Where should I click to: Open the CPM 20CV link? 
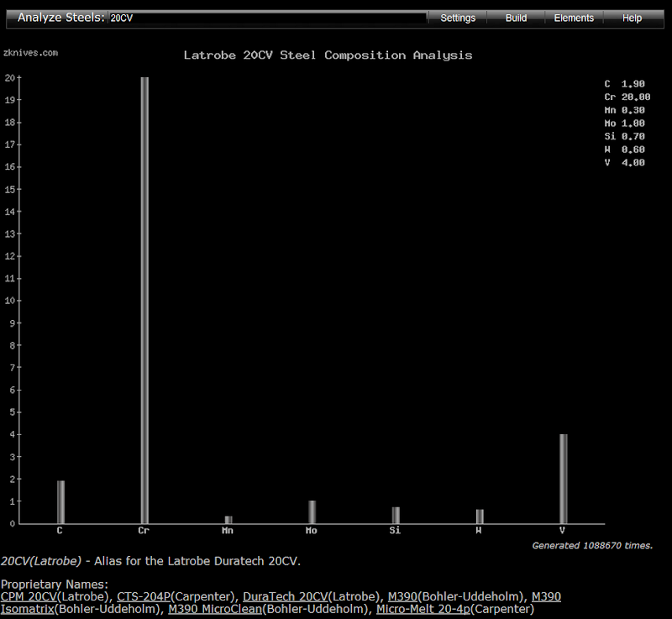pyautogui.click(x=29, y=596)
